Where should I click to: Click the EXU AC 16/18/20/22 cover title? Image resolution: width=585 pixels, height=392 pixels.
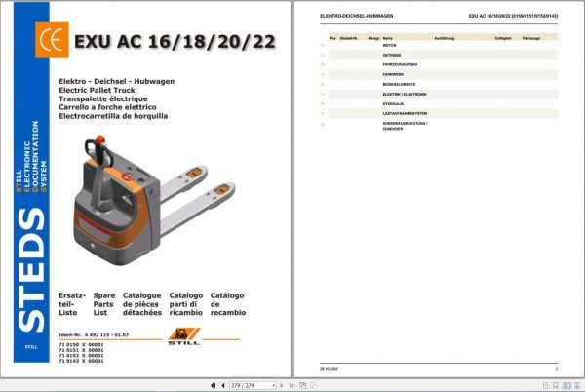[175, 41]
